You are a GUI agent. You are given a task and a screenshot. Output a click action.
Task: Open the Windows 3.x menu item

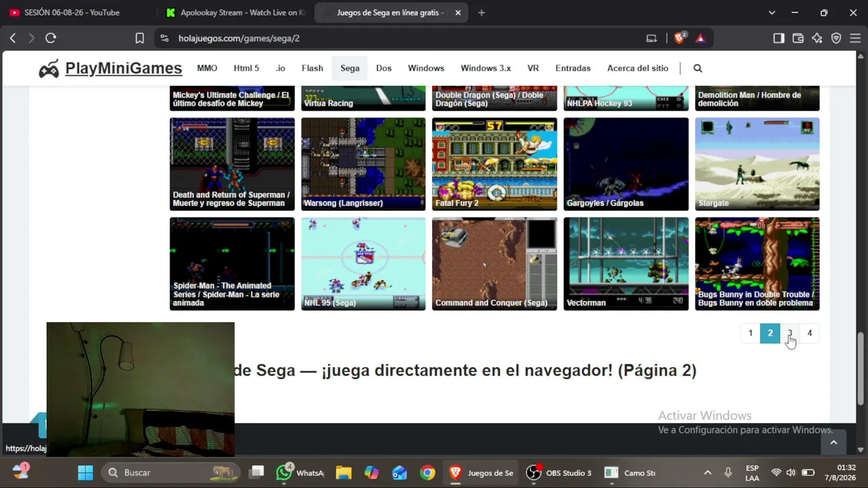486,68
